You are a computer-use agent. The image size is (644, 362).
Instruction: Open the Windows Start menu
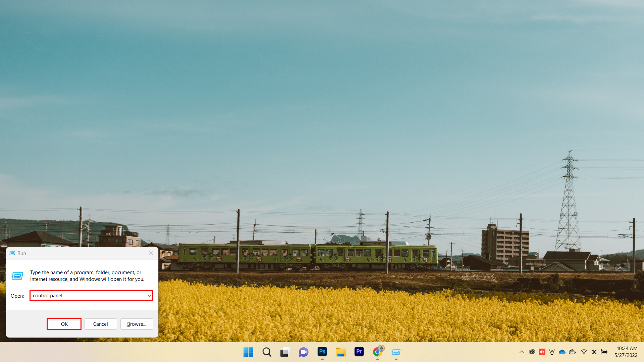point(248,352)
